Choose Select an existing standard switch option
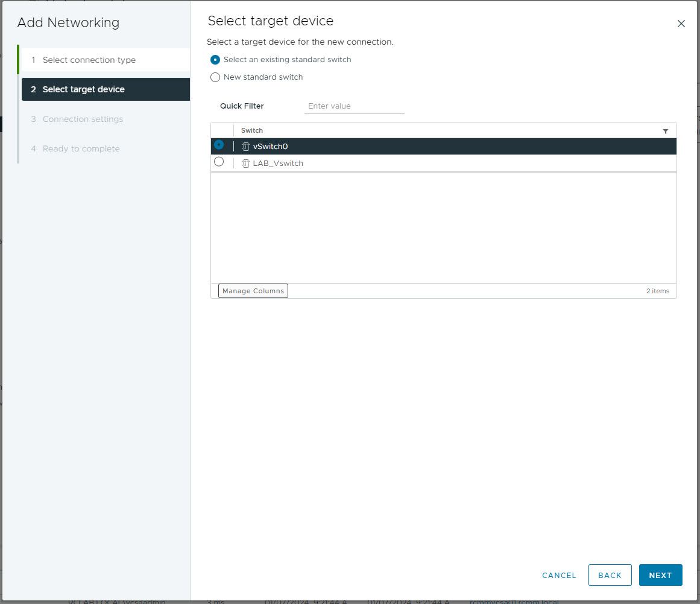This screenshot has width=700, height=604. (x=215, y=60)
